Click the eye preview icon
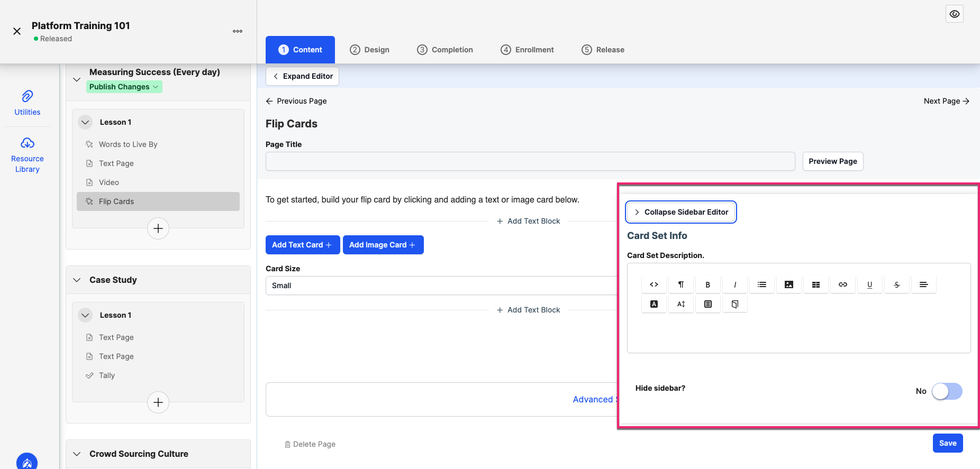Viewport: 980px width, 469px height. point(955,14)
